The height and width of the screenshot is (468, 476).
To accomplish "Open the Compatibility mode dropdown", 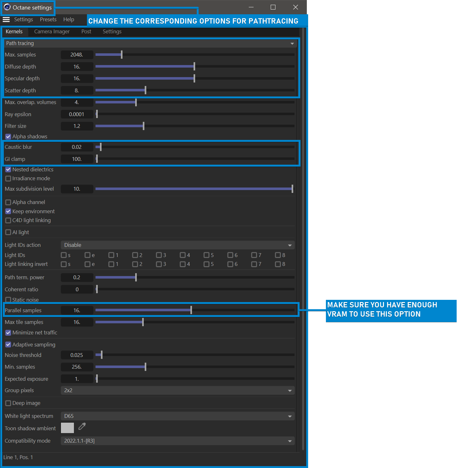I will coord(177,441).
